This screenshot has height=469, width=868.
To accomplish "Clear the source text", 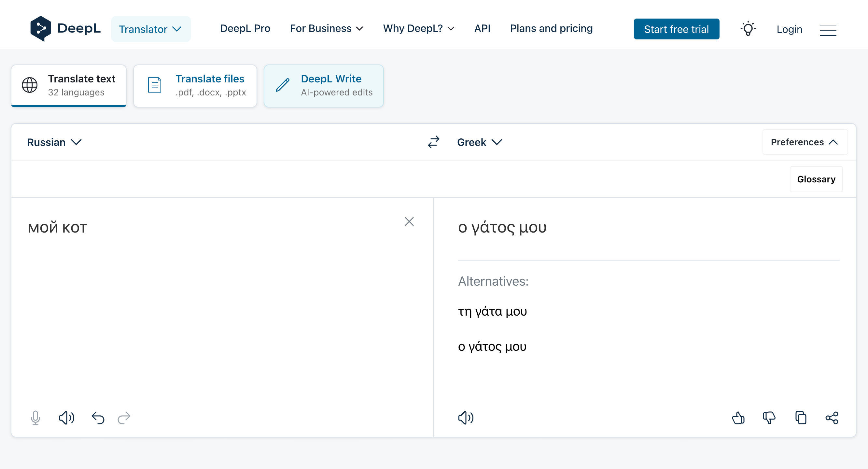I will [409, 221].
